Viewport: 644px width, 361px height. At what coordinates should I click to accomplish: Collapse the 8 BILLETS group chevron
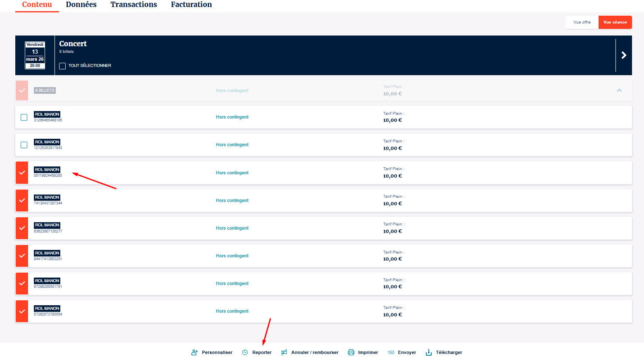619,90
